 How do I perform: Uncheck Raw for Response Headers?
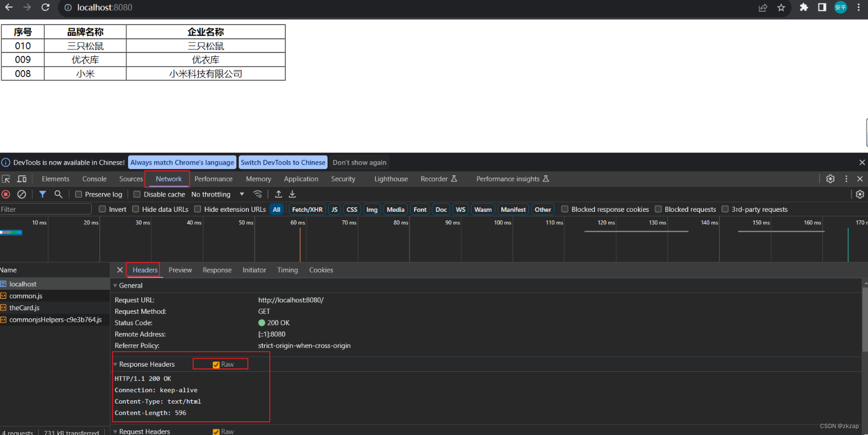[216, 364]
